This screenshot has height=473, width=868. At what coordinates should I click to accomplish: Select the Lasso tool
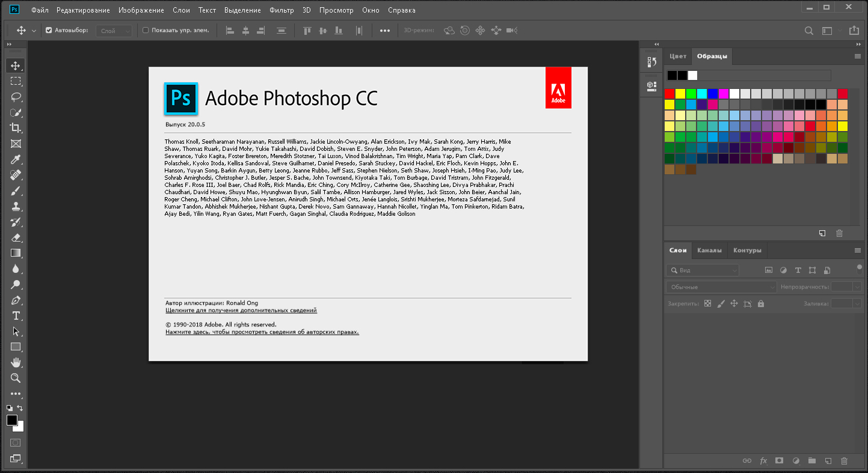pos(16,97)
